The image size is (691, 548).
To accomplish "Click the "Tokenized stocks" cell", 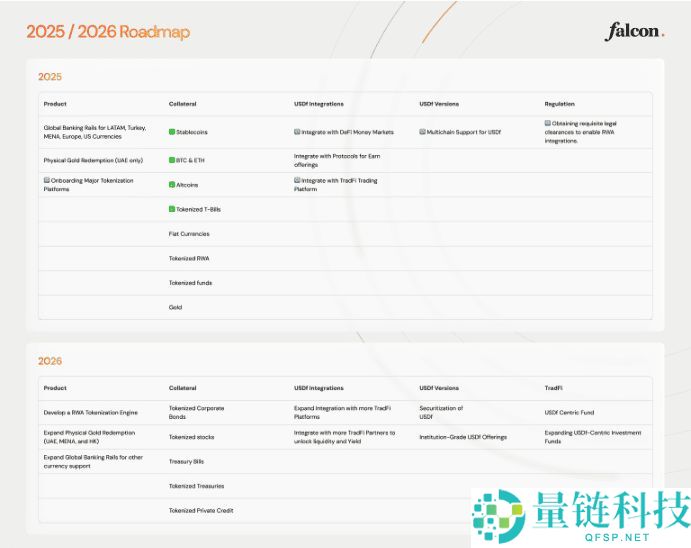I will point(191,437).
